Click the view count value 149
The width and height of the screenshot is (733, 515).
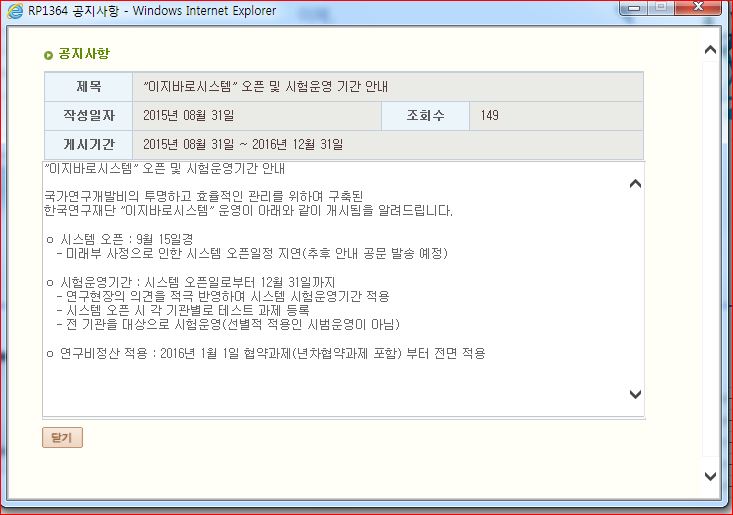tap(490, 116)
